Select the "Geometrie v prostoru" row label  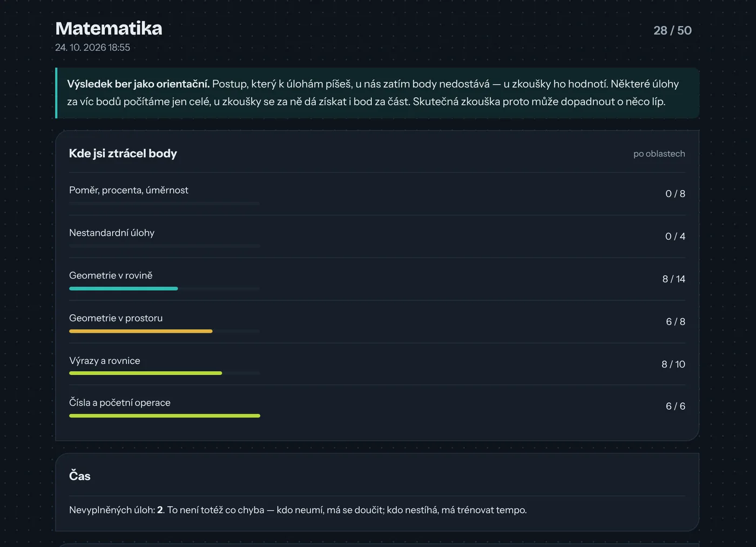coord(116,318)
